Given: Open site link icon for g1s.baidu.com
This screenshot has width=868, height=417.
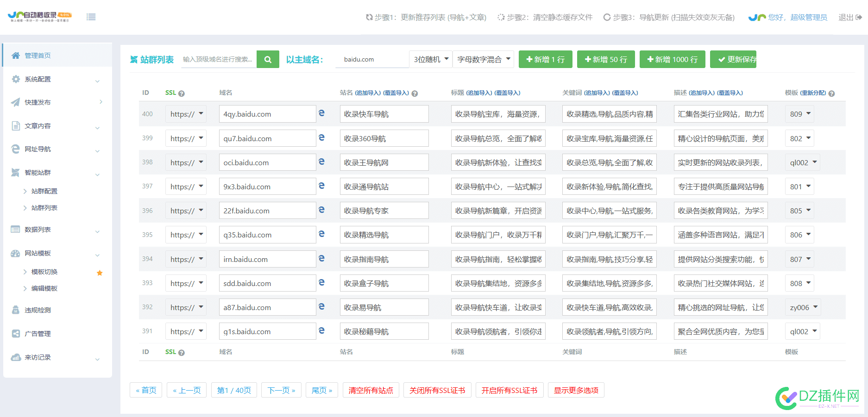Looking at the screenshot, I should point(321,330).
